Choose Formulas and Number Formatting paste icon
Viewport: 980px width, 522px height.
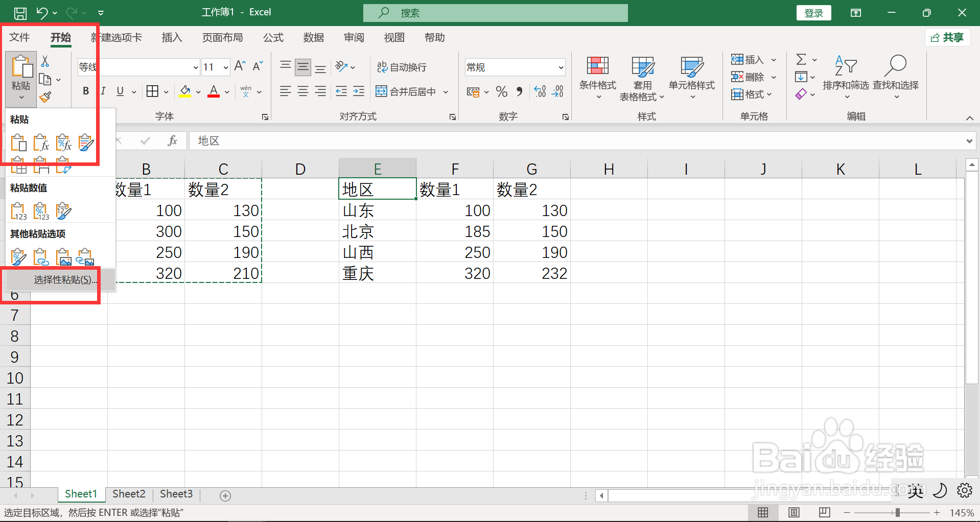(x=63, y=143)
